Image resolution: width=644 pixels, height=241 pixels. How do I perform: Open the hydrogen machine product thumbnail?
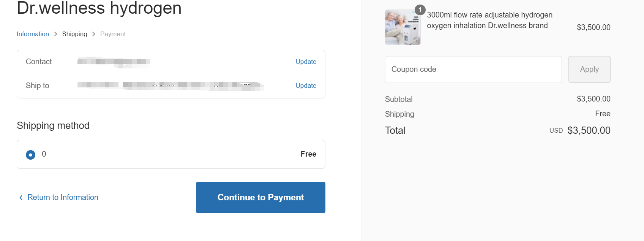tap(402, 28)
